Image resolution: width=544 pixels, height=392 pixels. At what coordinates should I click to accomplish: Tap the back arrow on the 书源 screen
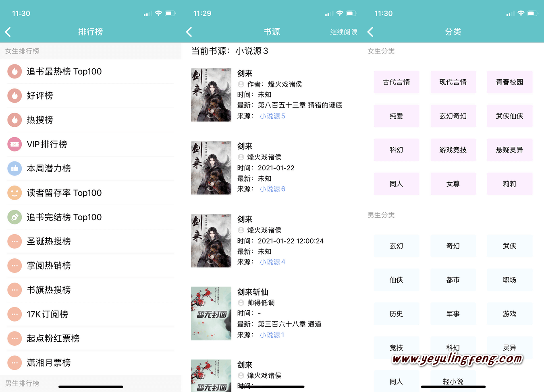189,32
